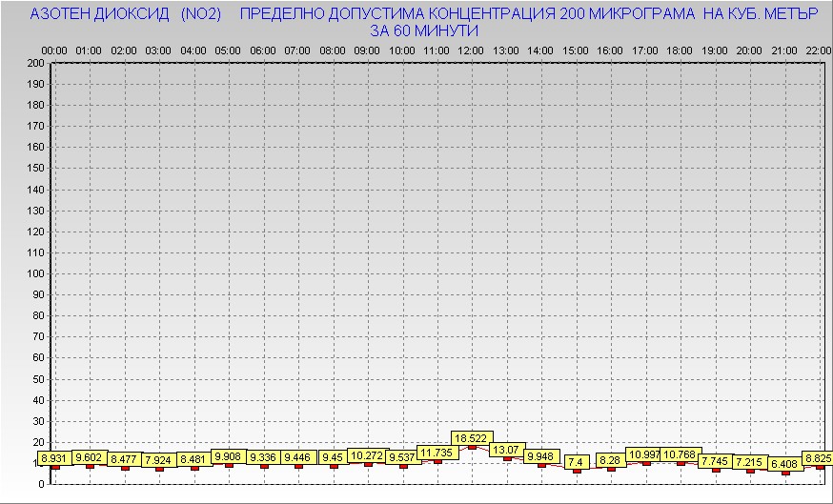Select the 21:00 time axis label
The height and width of the screenshot is (504, 833).
(x=784, y=51)
